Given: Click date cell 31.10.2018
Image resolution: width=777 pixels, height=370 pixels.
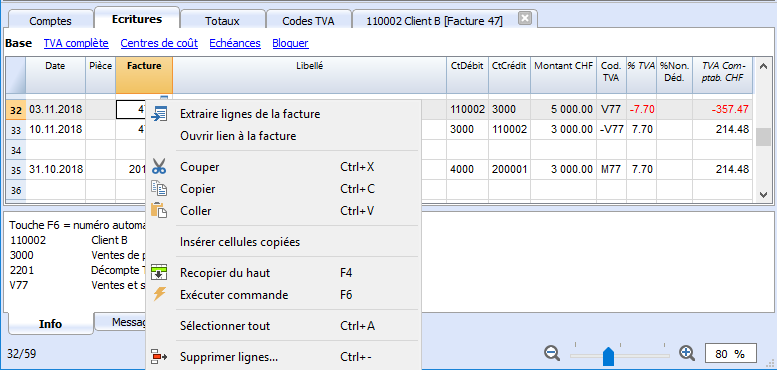Looking at the screenshot, I should (x=55, y=170).
